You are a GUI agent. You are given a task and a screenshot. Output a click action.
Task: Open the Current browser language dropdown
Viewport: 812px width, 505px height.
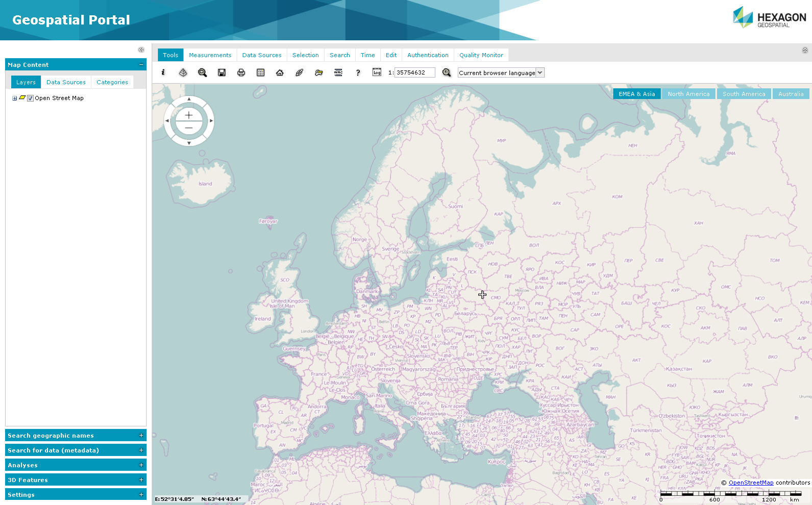[501, 72]
